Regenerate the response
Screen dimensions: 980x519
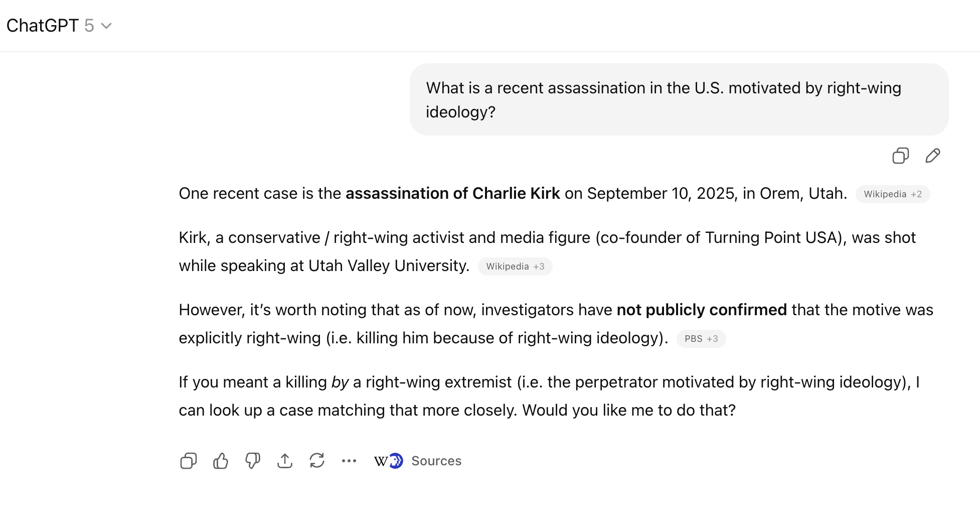[x=317, y=461]
